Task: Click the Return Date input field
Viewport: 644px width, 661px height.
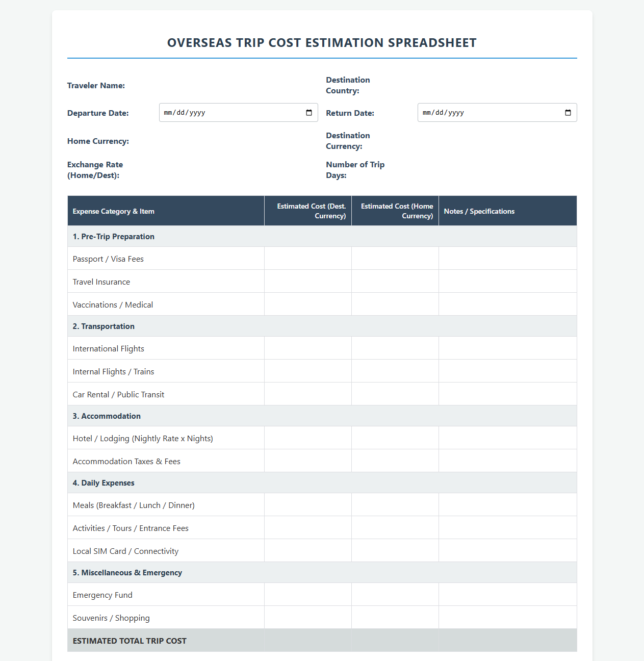Action: click(x=497, y=113)
